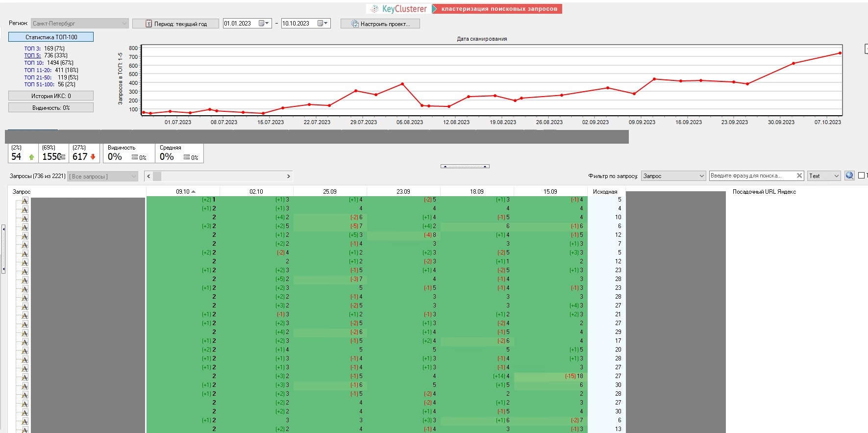Click the Исходная column header
Viewport: 868px width, 433px height.
pyautogui.click(x=605, y=192)
